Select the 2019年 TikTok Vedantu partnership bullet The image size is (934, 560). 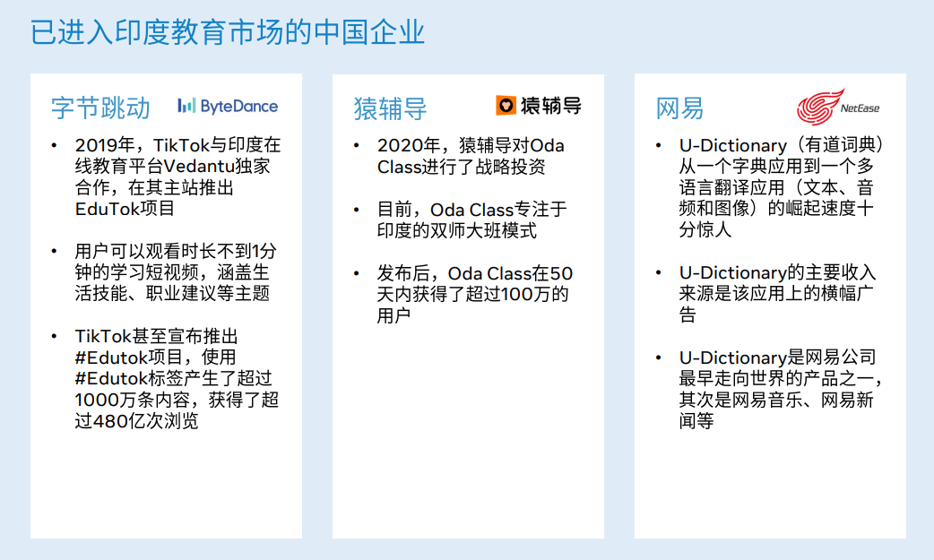(177, 177)
